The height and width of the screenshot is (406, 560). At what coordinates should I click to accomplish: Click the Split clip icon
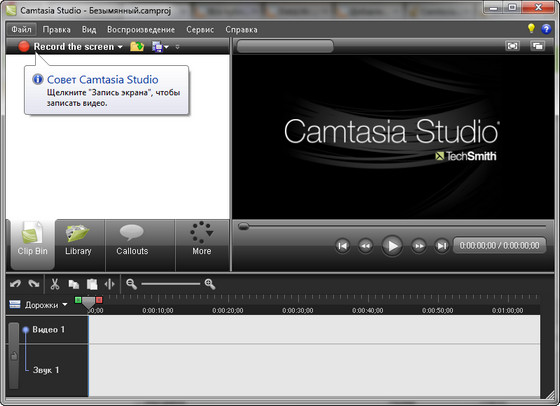pos(110,284)
